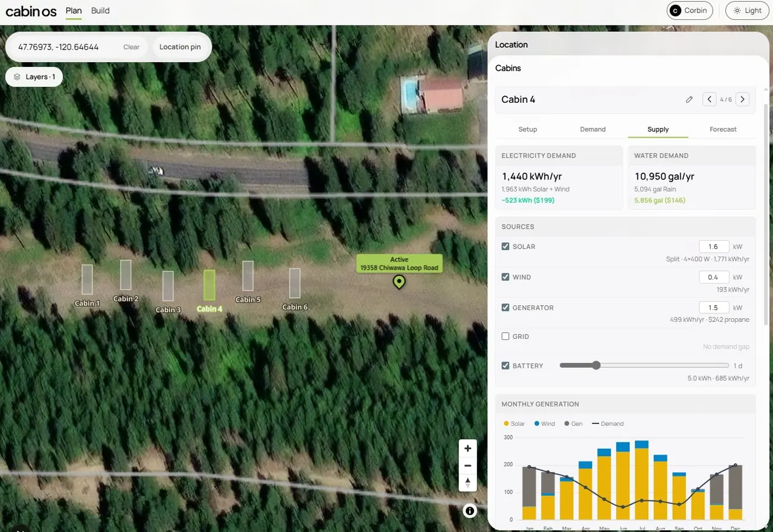The width and height of the screenshot is (773, 532).
Task: Click the Generator kW input field
Action: 714,307
